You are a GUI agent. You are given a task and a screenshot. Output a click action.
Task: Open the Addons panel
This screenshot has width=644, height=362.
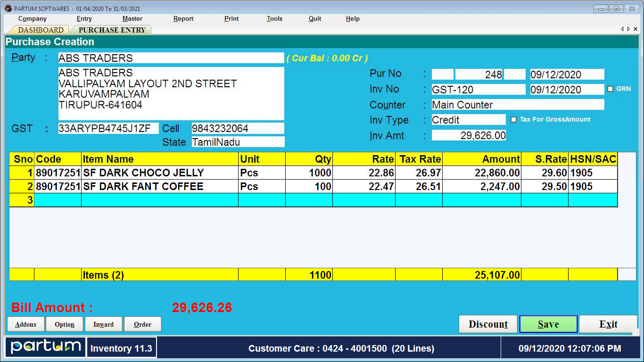[25, 324]
